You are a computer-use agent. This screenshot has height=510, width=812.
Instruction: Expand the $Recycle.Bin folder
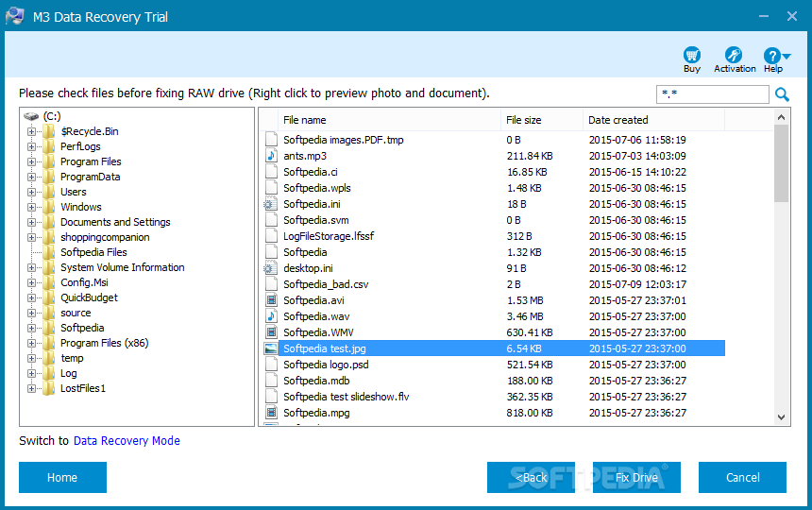tap(31, 131)
